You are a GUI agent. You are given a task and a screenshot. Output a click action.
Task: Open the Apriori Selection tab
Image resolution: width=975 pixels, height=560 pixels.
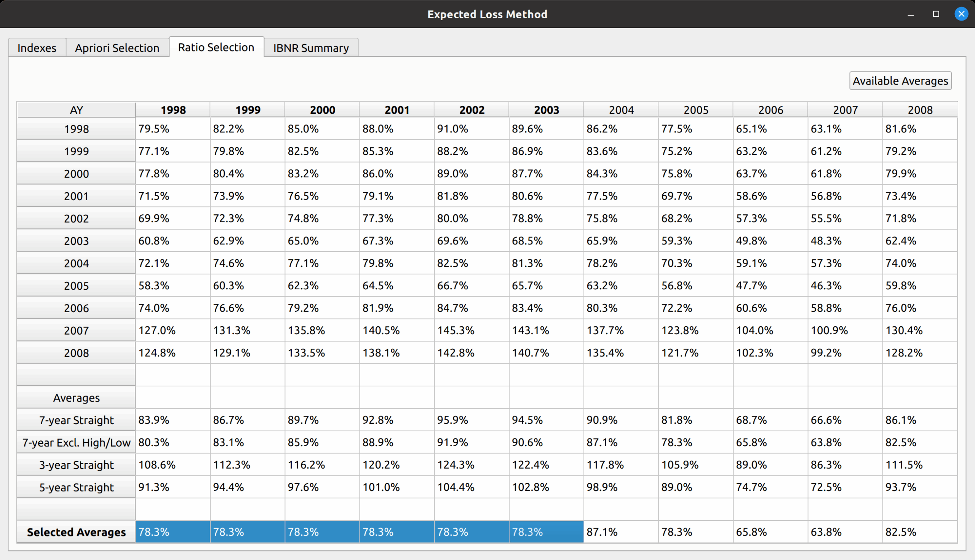point(117,48)
